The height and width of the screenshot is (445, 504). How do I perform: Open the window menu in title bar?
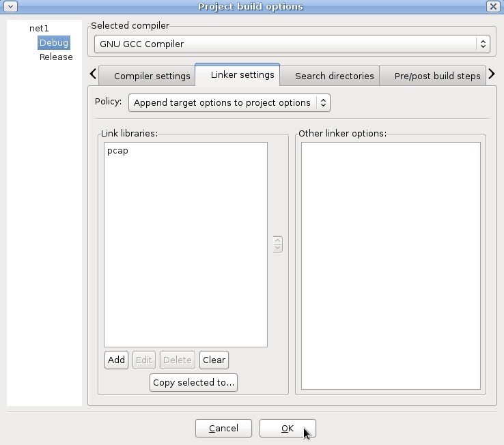click(x=10, y=6)
